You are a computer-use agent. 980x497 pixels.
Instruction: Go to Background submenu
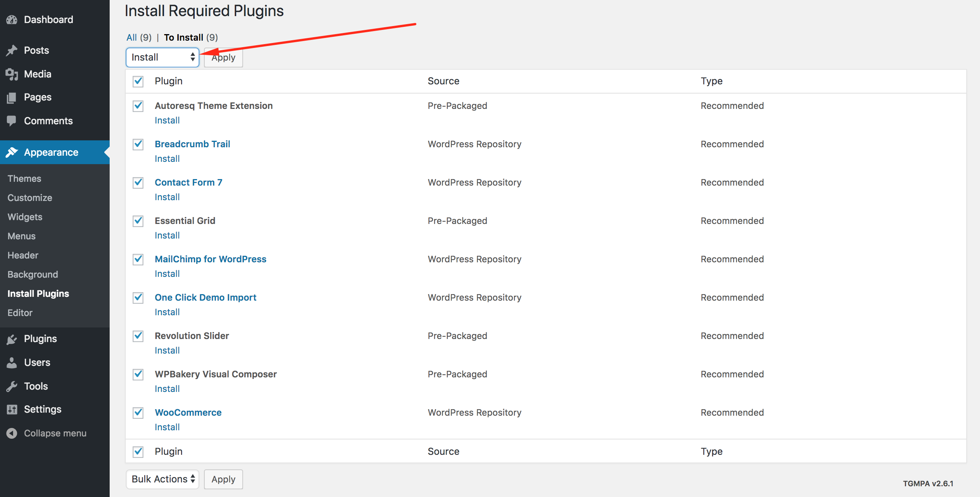[33, 275]
